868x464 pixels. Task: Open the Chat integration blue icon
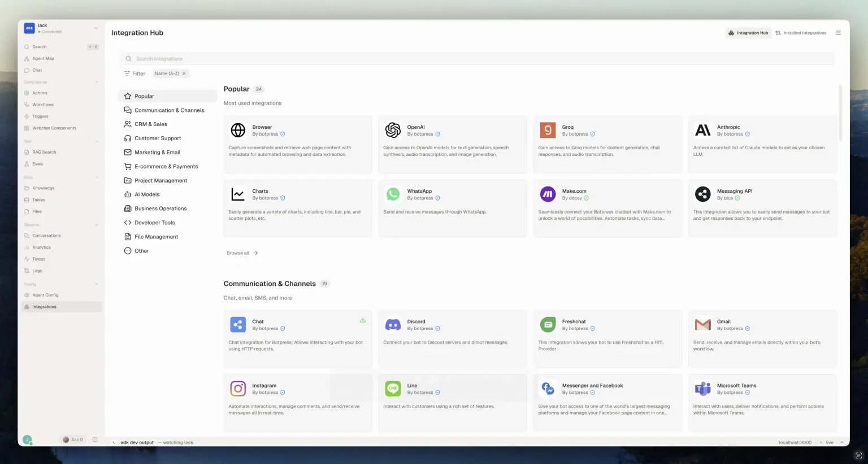(x=238, y=324)
